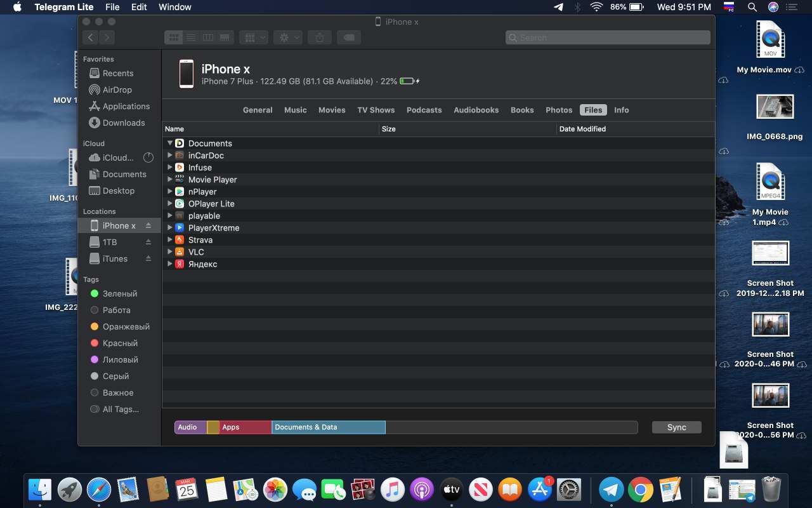Expand the VLC app row
This screenshot has width=812, height=508.
tap(170, 251)
